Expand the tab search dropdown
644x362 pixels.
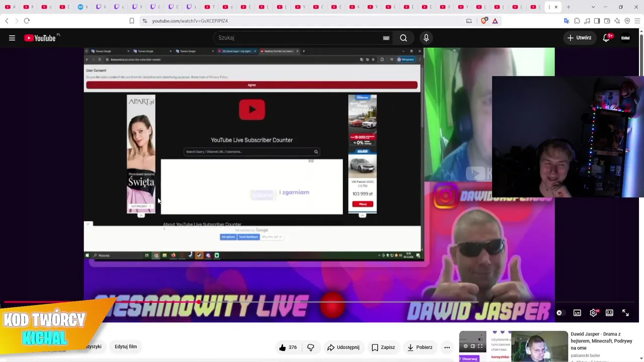pyautogui.click(x=593, y=7)
